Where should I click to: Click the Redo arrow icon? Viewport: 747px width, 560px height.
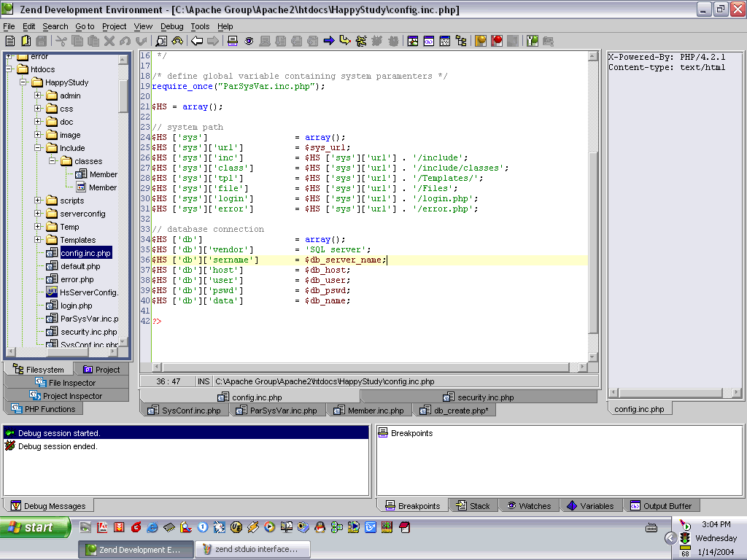click(x=141, y=41)
